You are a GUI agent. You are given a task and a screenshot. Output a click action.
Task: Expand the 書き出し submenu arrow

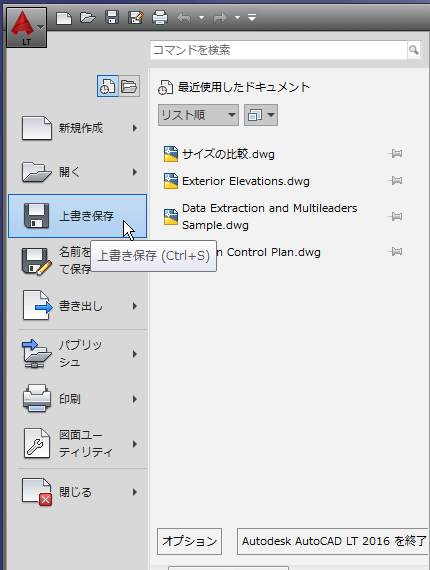(x=135, y=306)
